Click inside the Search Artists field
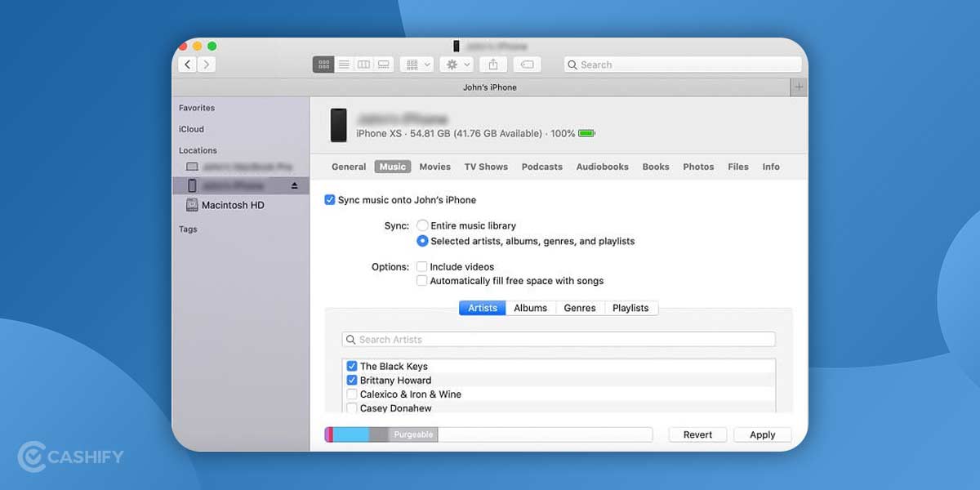 (558, 339)
